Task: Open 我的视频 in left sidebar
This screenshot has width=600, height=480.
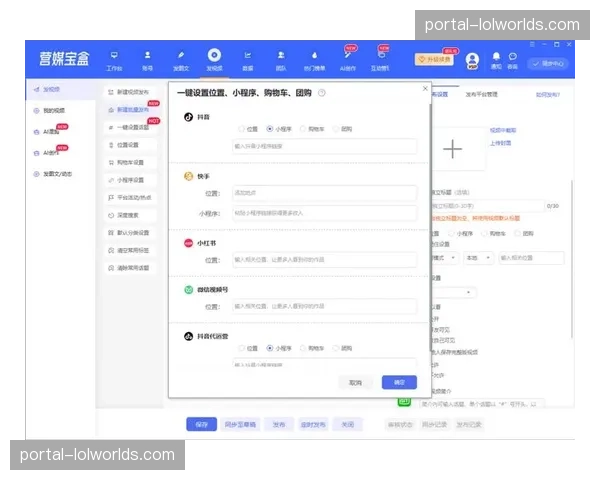Action: 54,111
